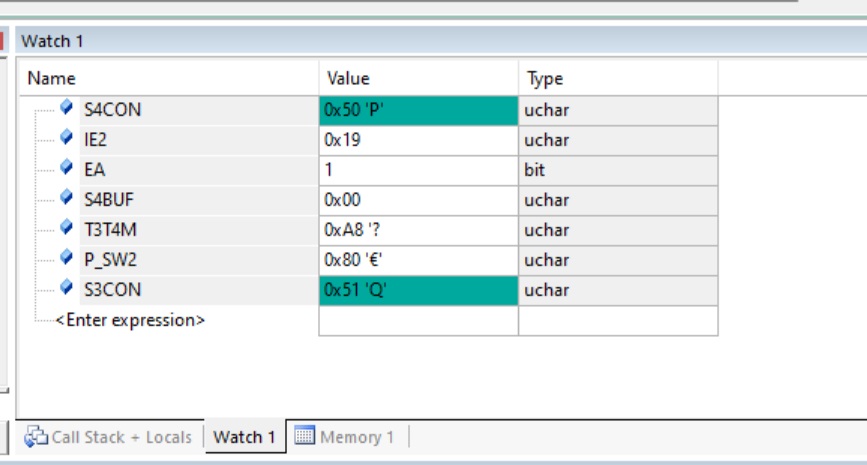Select the S4CON value 0x50 cell
867x465 pixels.
418,110
